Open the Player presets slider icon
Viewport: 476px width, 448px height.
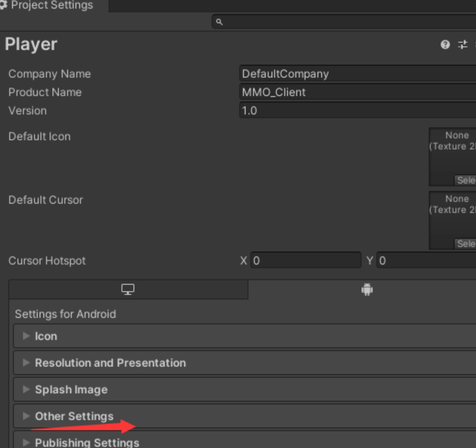pos(463,45)
